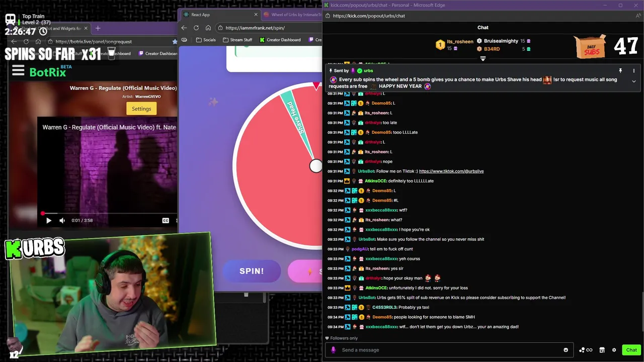Click the SPIN! button
Screen dimensions: 644x362
click(x=252, y=271)
